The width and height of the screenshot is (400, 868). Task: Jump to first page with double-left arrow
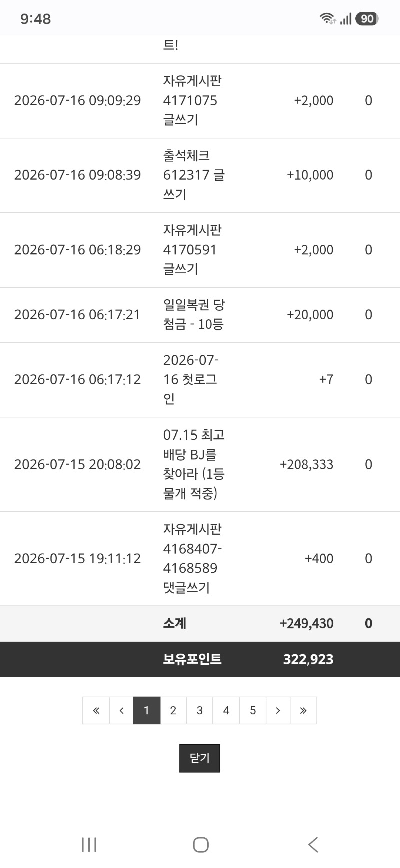(96, 710)
